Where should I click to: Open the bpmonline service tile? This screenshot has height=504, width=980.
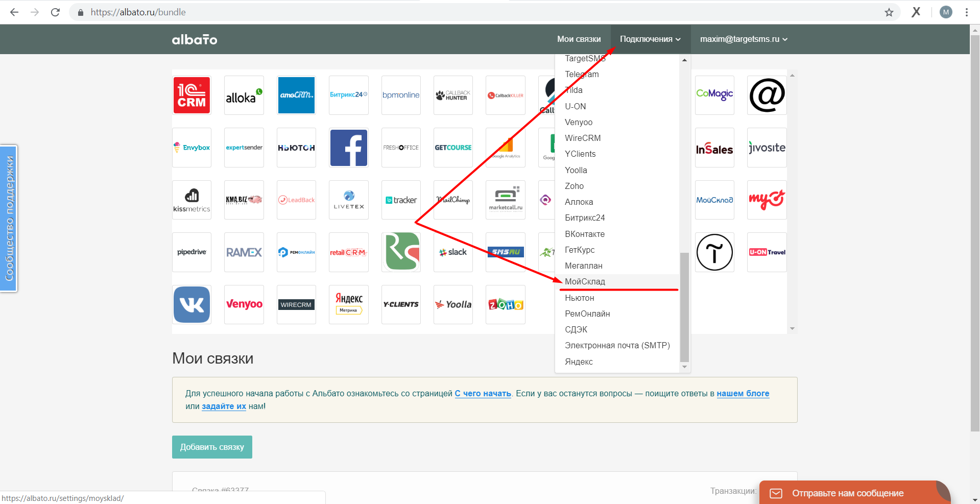tap(401, 95)
